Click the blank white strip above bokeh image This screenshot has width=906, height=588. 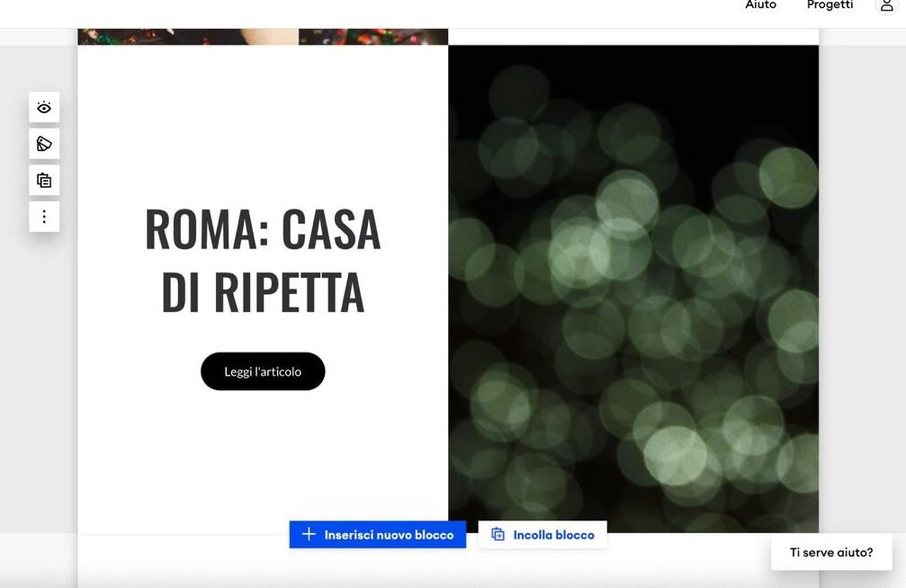click(633, 37)
